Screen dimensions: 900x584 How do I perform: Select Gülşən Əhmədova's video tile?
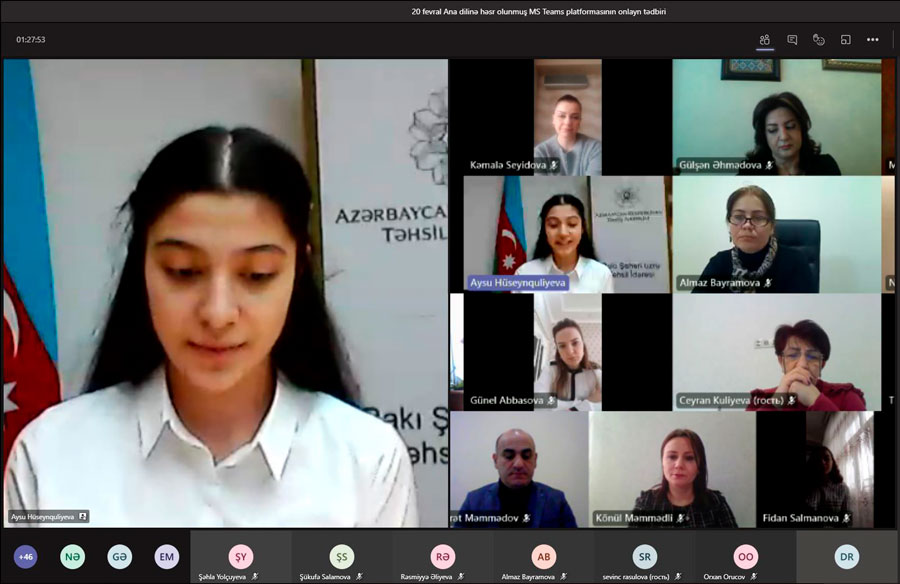tap(776, 117)
